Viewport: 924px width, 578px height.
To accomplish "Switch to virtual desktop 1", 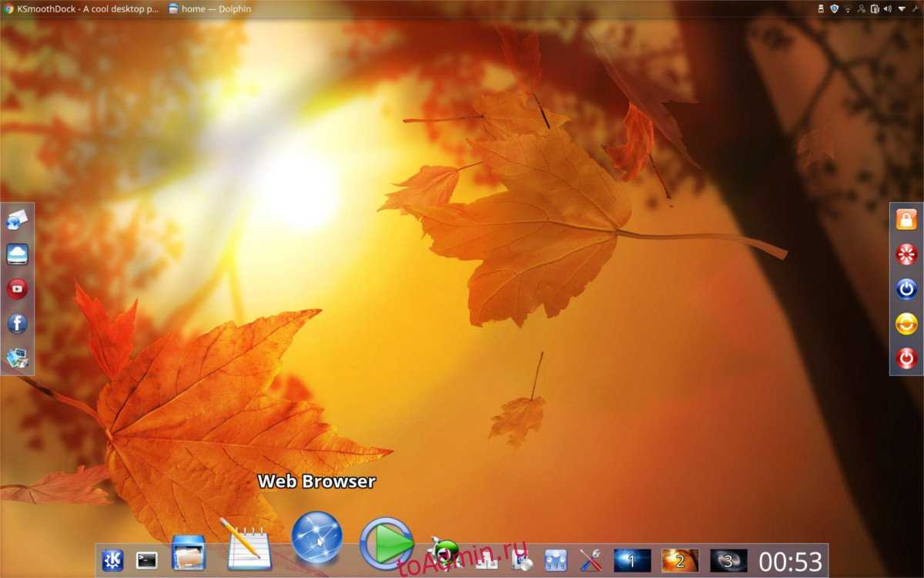I will pyautogui.click(x=632, y=560).
